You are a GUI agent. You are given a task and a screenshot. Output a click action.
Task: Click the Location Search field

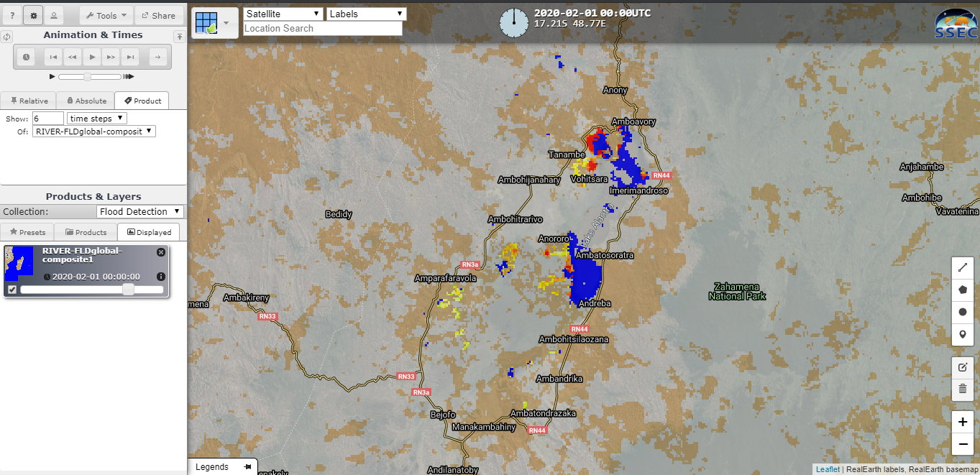(x=323, y=29)
